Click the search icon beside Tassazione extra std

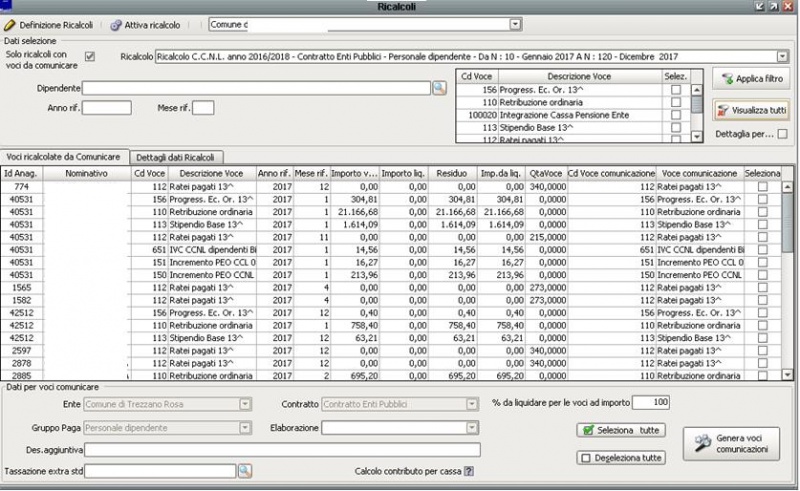tap(244, 470)
